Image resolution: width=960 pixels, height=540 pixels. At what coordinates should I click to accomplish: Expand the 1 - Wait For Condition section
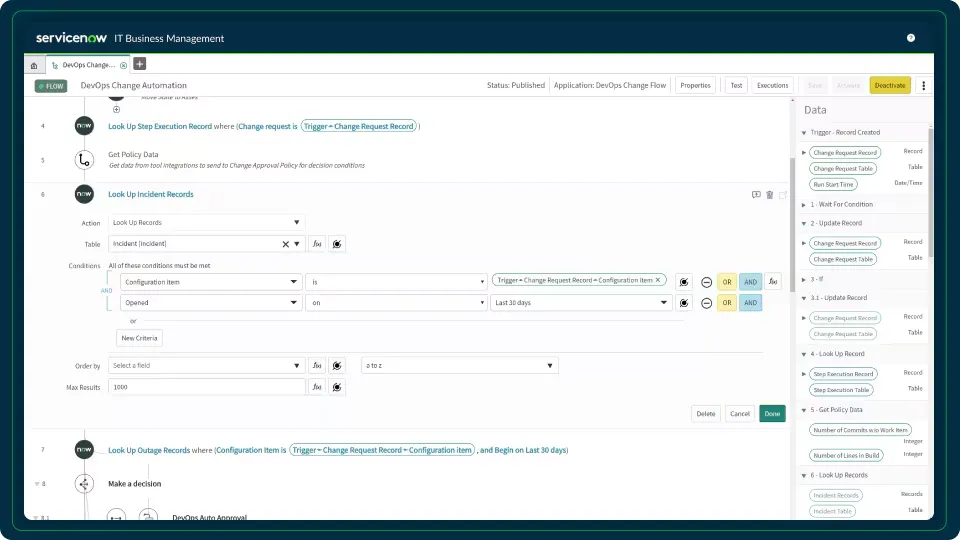(803, 204)
